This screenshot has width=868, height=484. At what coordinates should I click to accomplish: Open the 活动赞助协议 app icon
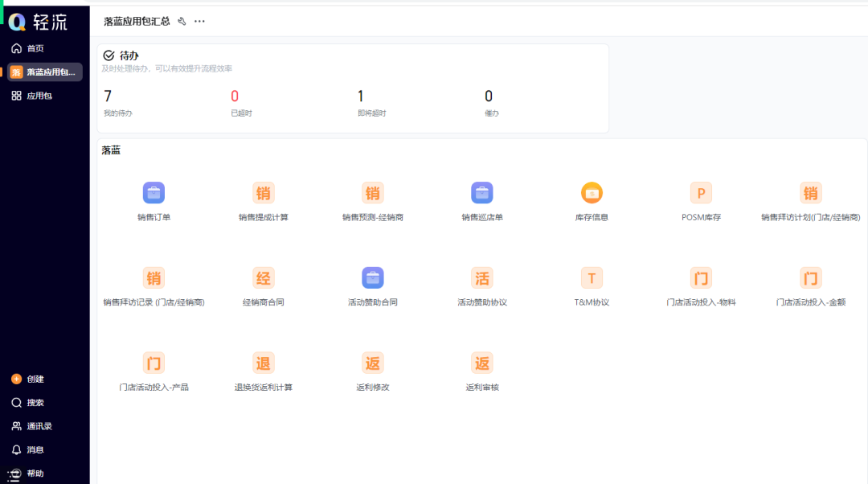[x=482, y=278]
